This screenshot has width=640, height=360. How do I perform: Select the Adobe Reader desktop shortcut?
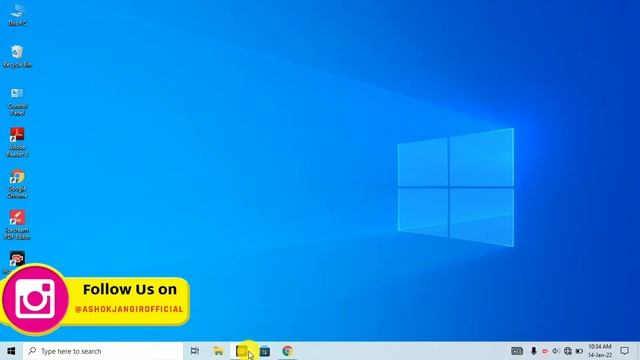[17, 142]
